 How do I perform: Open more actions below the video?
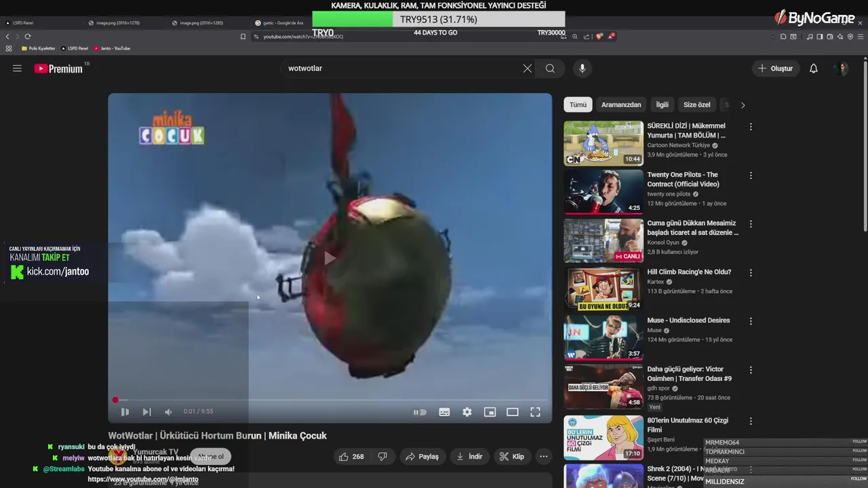(543, 457)
